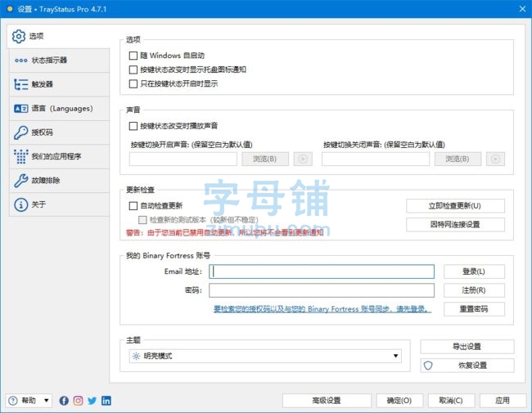Focus the 按键切换开启声音 path field
532x413 pixels.
coord(183,159)
